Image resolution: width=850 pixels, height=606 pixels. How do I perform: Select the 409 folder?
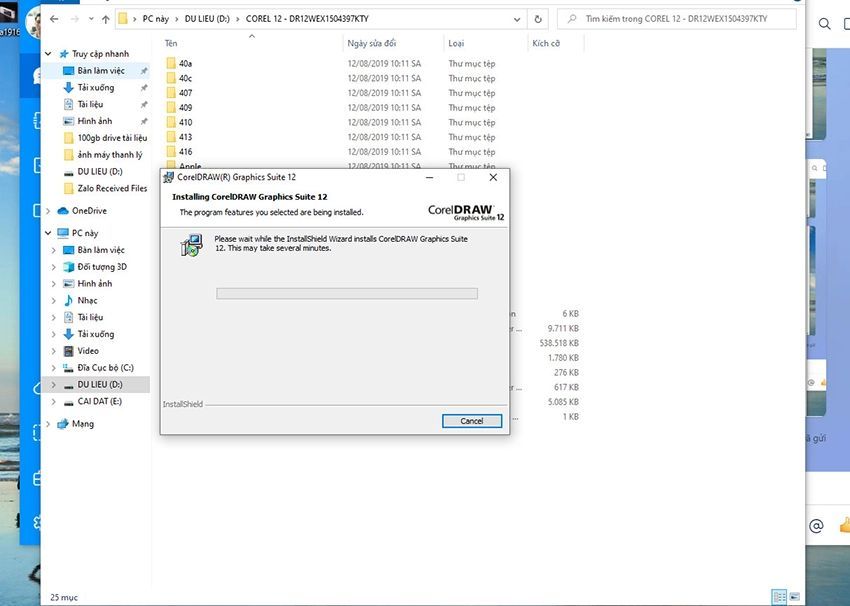tap(185, 107)
